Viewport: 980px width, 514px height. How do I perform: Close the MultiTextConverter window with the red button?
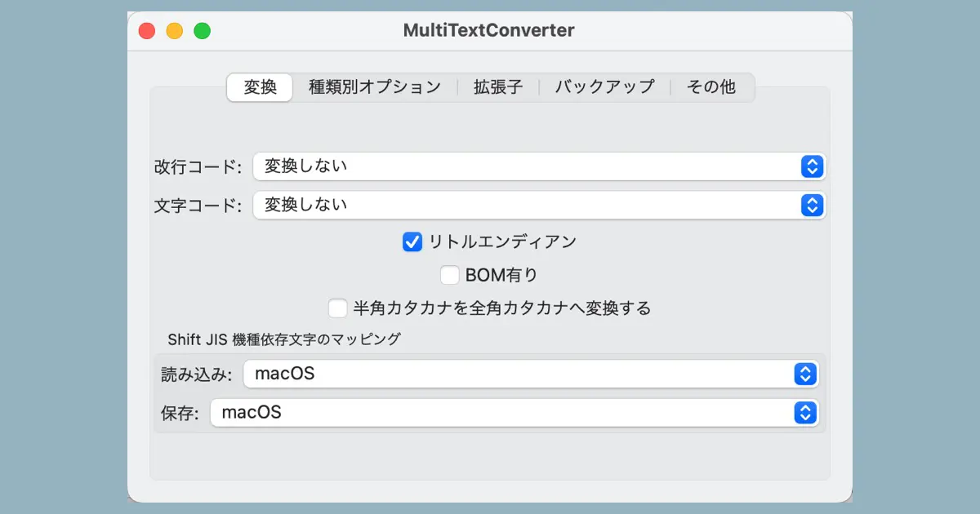[147, 31]
